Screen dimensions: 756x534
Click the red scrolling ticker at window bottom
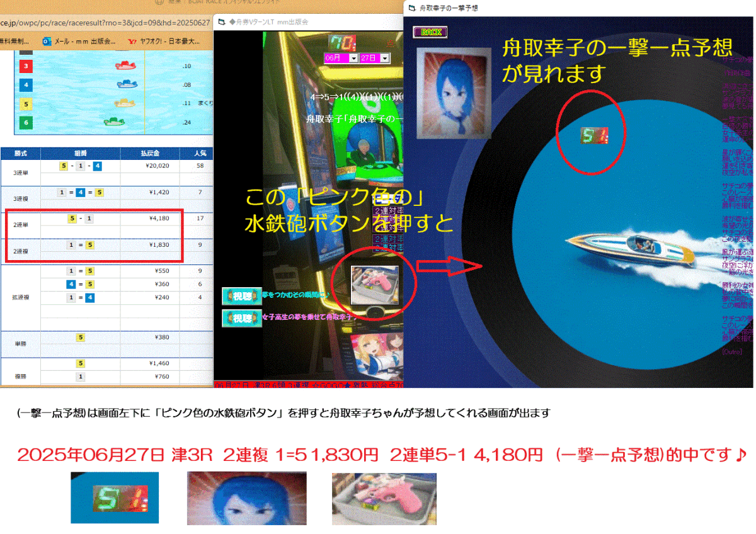coord(309,383)
